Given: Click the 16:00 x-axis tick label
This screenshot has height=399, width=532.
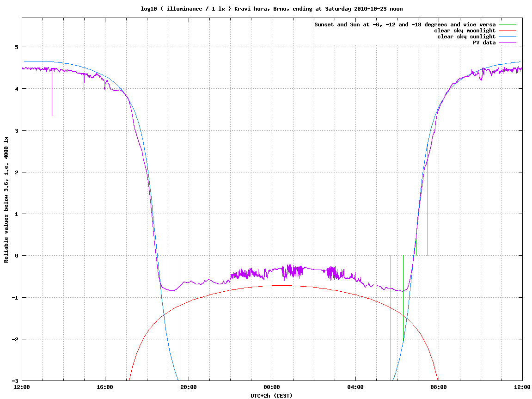Looking at the screenshot, I should (105, 387).
